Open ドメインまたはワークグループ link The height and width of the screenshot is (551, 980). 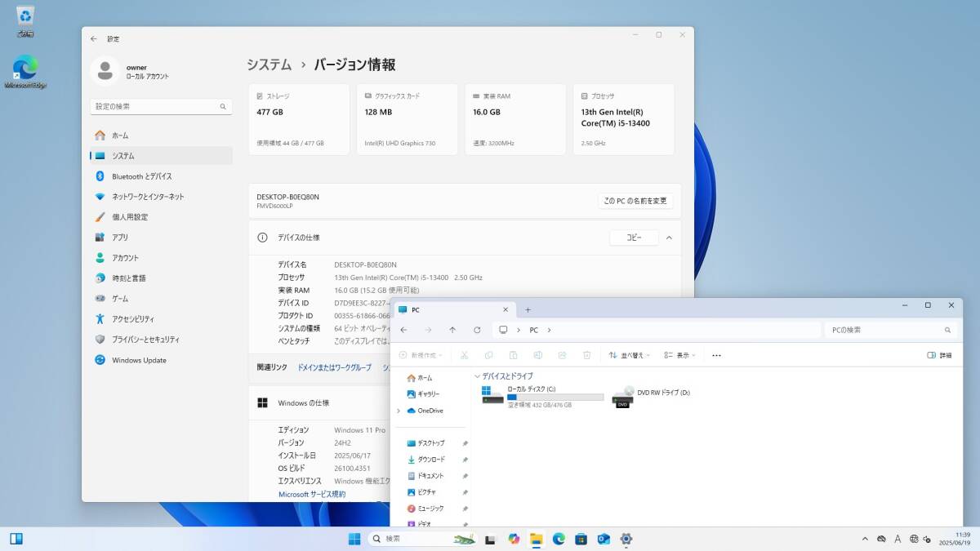[334, 367]
